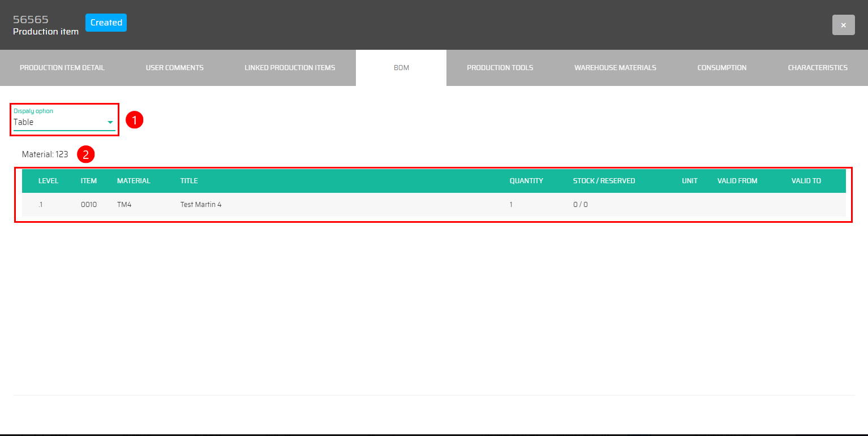Image resolution: width=868 pixels, height=436 pixels.
Task: Open the Characteristics tab
Action: pyautogui.click(x=817, y=68)
